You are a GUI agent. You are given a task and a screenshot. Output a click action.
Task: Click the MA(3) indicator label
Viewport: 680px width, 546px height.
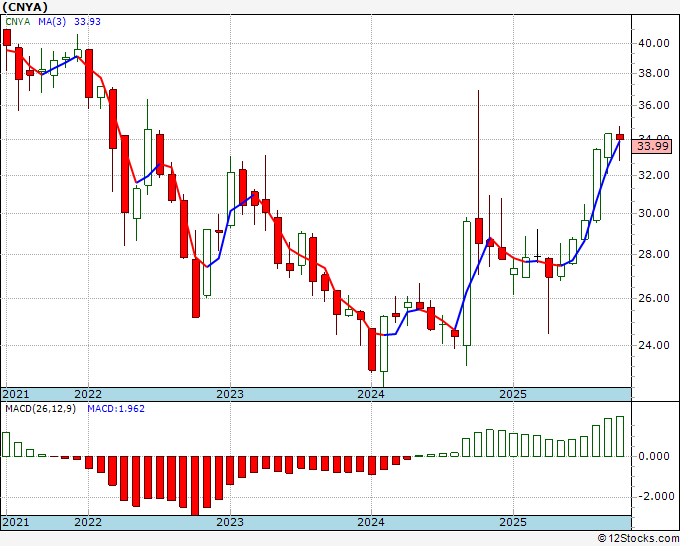(x=52, y=22)
